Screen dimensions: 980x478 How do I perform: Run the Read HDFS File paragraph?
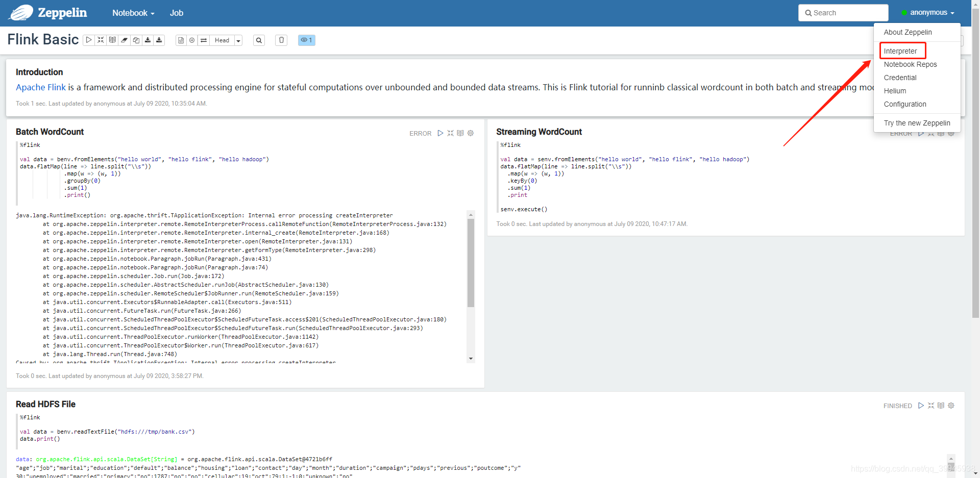921,406
